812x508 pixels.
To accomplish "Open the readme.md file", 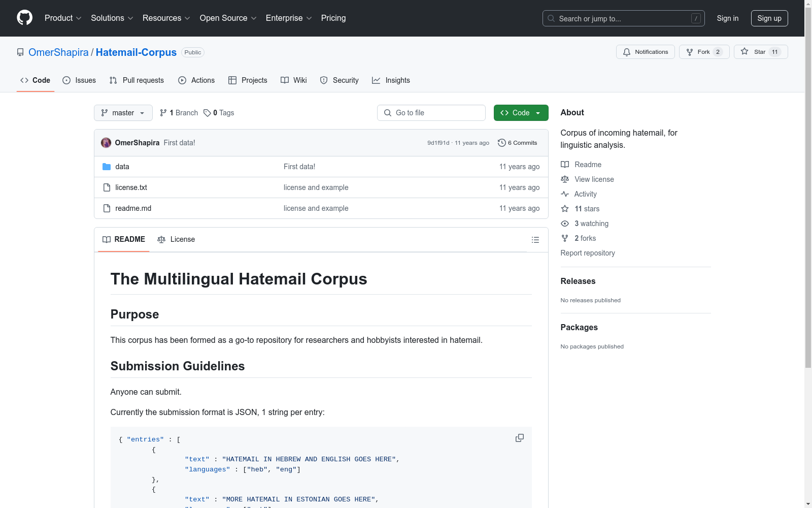I will coord(133,208).
